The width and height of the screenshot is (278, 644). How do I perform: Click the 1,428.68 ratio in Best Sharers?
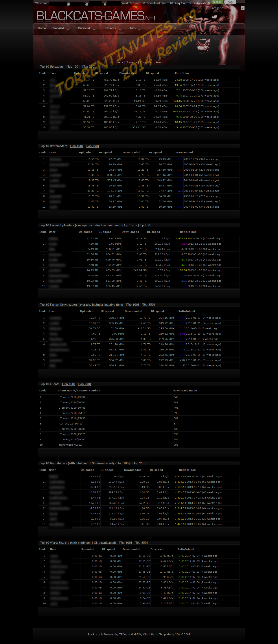click(x=180, y=524)
